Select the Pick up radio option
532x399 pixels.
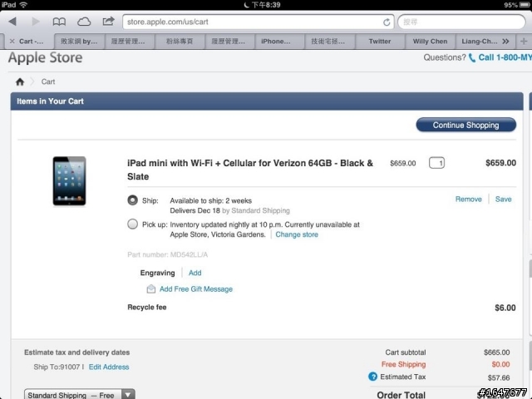[132, 224]
